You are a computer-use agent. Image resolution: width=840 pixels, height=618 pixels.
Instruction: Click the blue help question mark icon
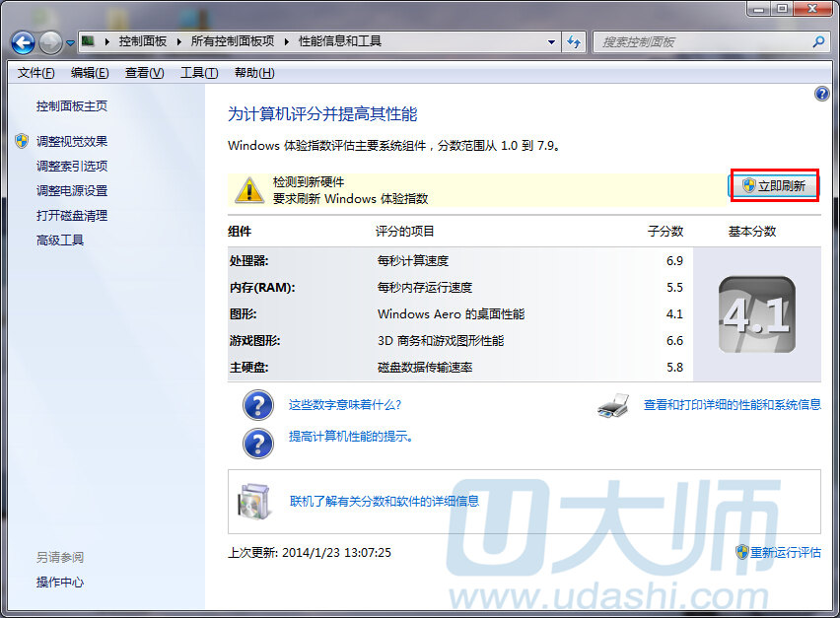coord(822,94)
